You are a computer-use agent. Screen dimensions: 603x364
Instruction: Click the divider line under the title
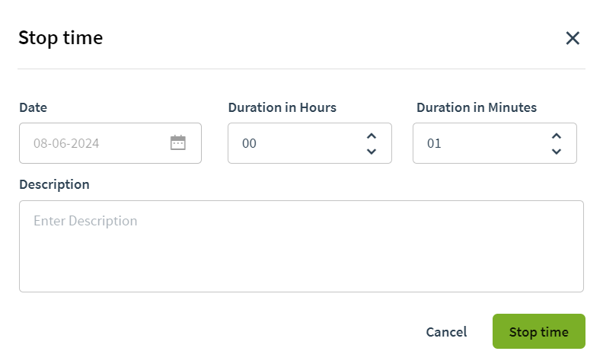tap(301, 69)
